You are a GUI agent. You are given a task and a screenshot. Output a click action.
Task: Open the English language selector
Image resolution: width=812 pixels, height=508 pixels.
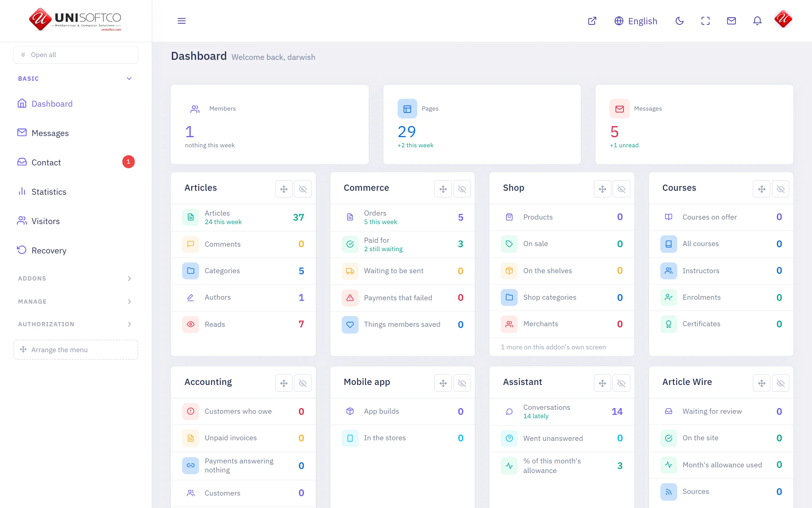click(x=636, y=21)
